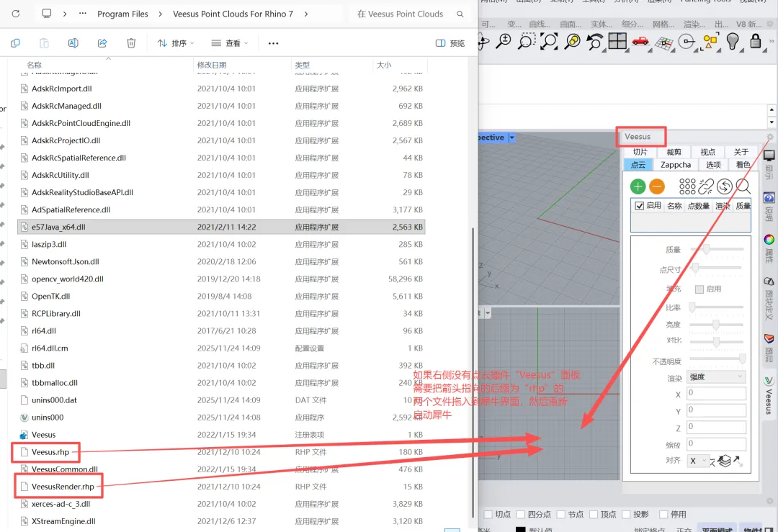778x532 pixels.
Task: Open the Render mode dropdown showing 强度
Action: [716, 377]
